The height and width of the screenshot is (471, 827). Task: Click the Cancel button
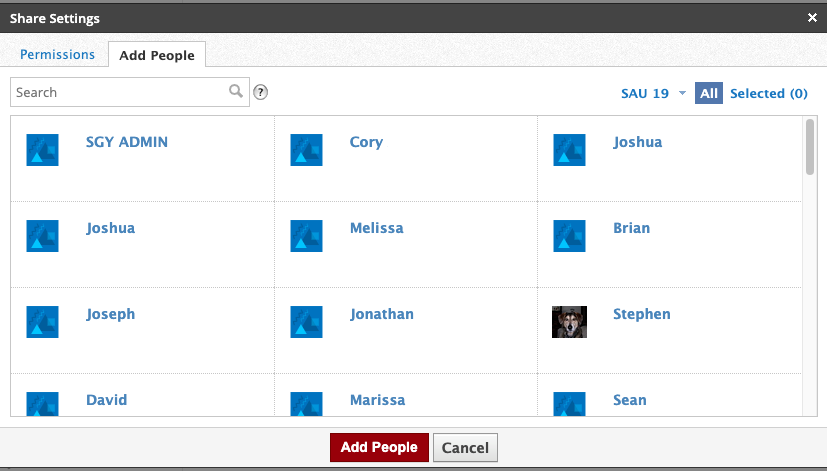tap(465, 447)
